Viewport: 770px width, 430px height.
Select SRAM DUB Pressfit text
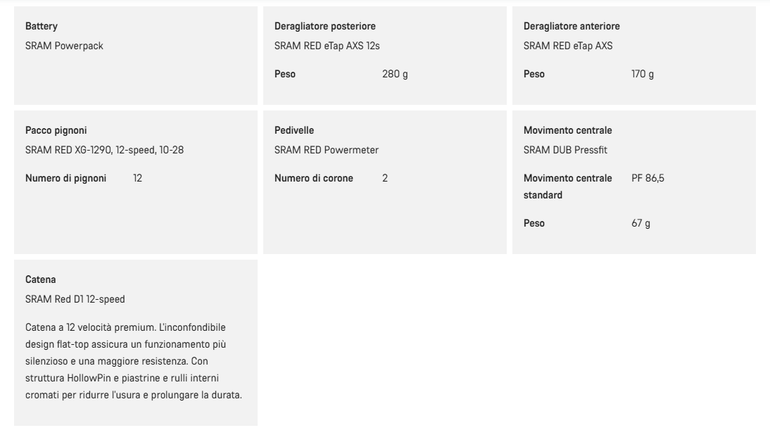(x=565, y=150)
